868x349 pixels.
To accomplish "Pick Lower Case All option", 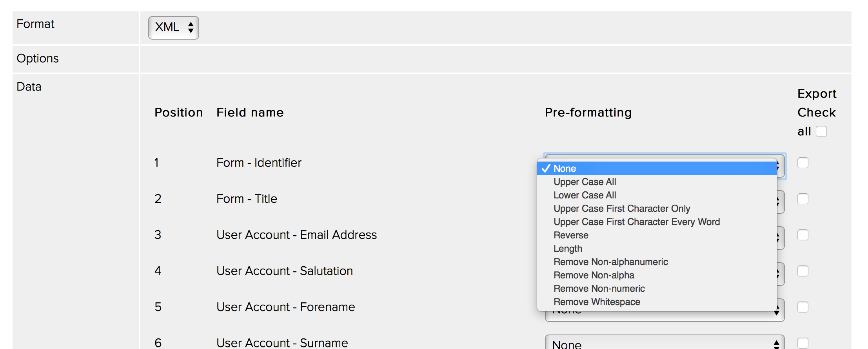I will 585,195.
